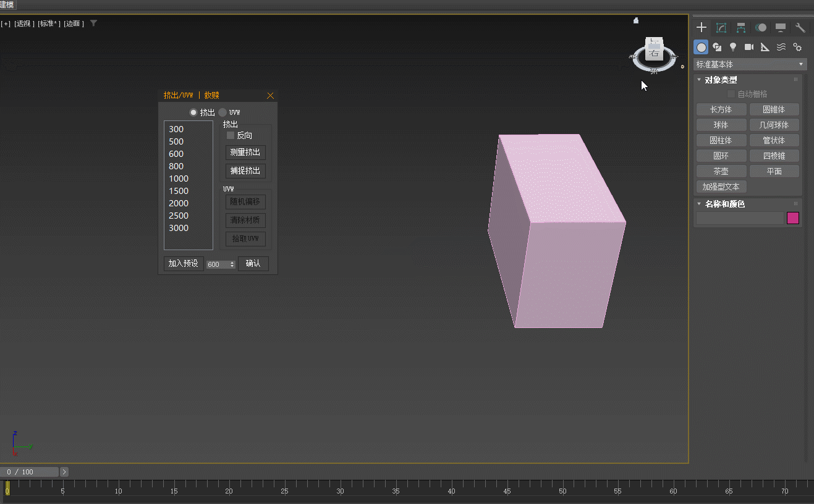814x504 pixels.
Task: Collapse the 名称和颜色 rollout
Action: 724,204
